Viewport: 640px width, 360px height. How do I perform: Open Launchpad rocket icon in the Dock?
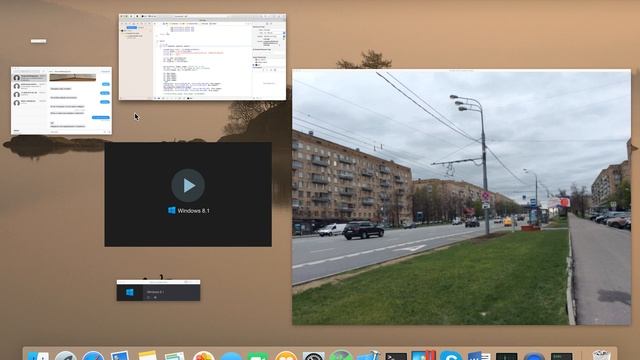[x=66, y=356]
